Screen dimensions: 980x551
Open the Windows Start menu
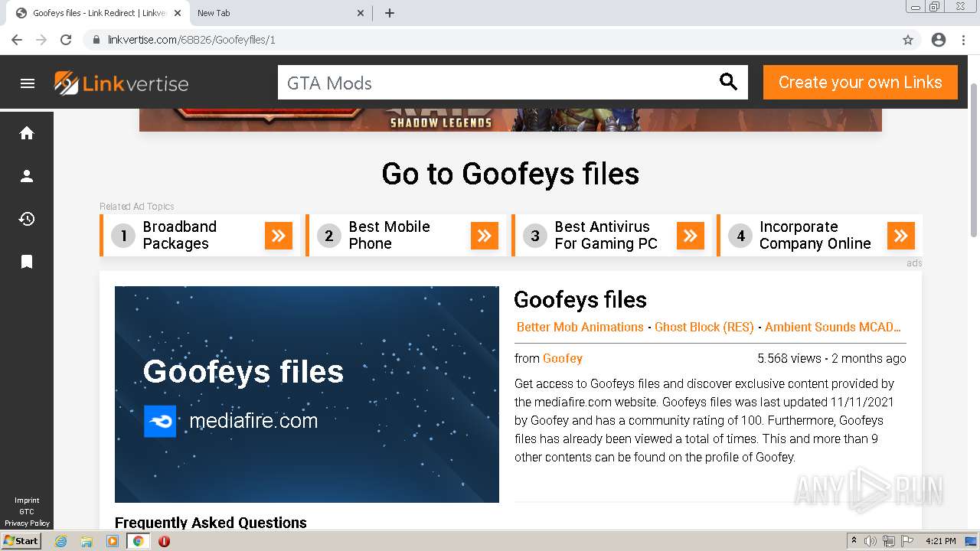click(21, 541)
